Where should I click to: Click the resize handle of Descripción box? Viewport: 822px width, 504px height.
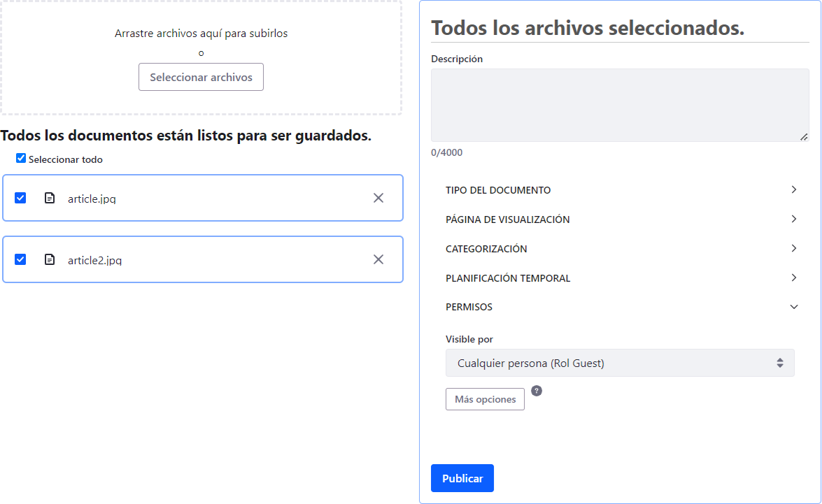(804, 137)
